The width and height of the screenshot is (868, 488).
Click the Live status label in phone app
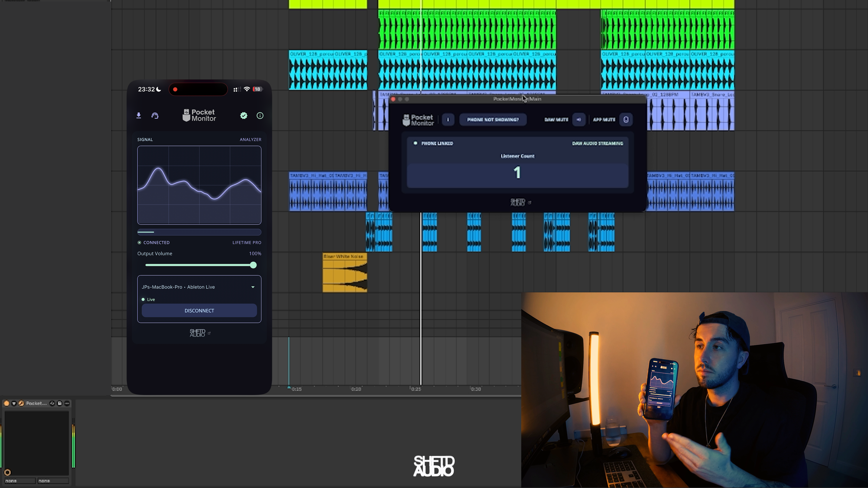pyautogui.click(x=151, y=299)
